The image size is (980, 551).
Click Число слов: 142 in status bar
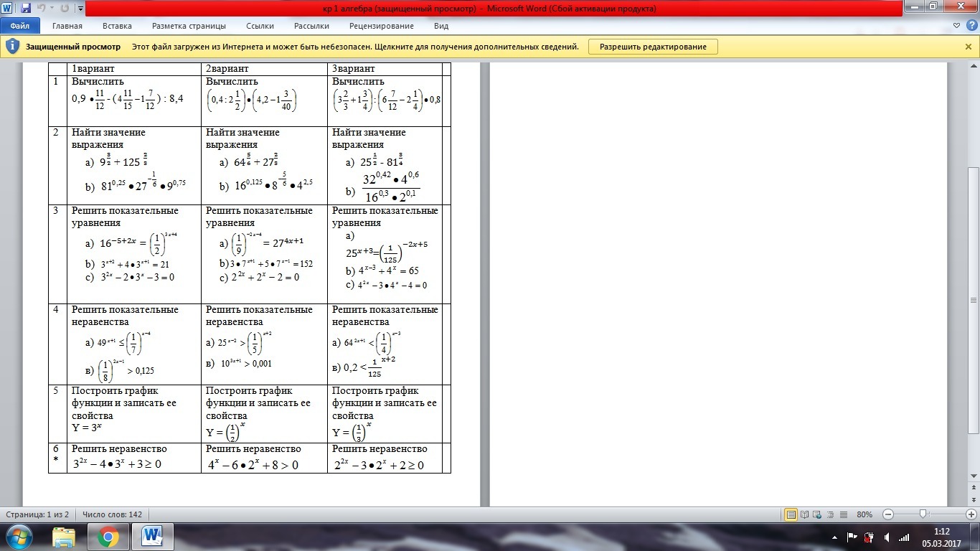[112, 514]
